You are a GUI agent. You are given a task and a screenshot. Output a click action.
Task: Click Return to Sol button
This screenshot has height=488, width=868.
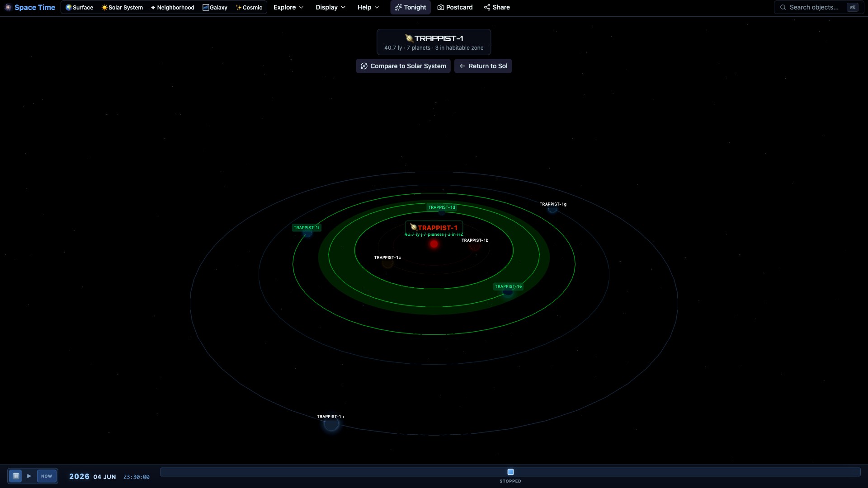(483, 66)
